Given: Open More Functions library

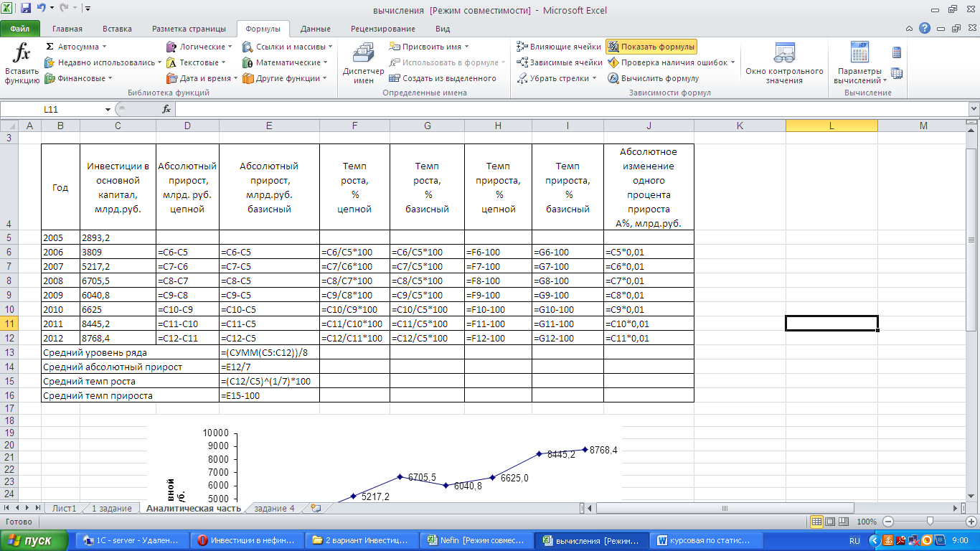Looking at the screenshot, I should (x=285, y=78).
